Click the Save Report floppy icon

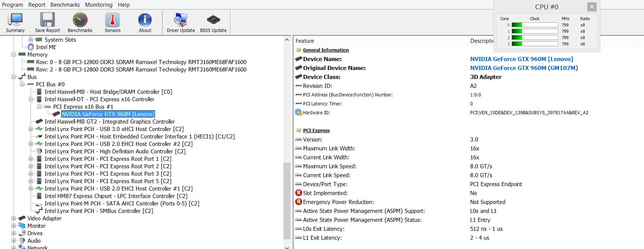coord(47,20)
